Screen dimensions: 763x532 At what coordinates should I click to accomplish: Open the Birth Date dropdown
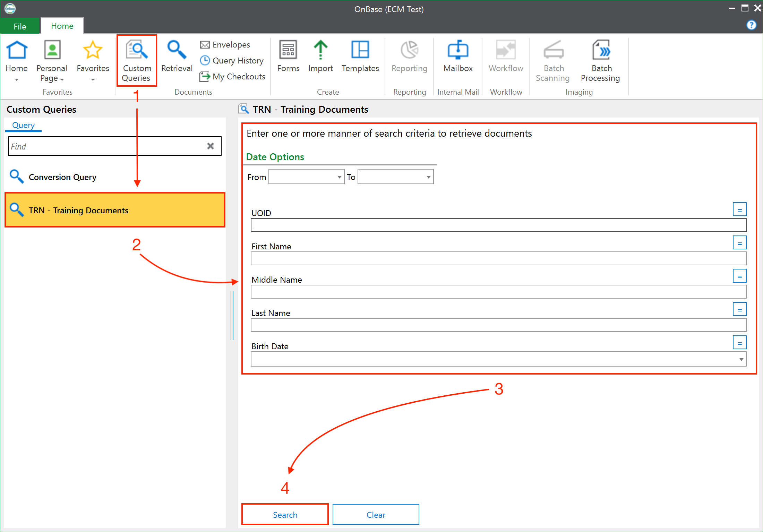click(741, 359)
